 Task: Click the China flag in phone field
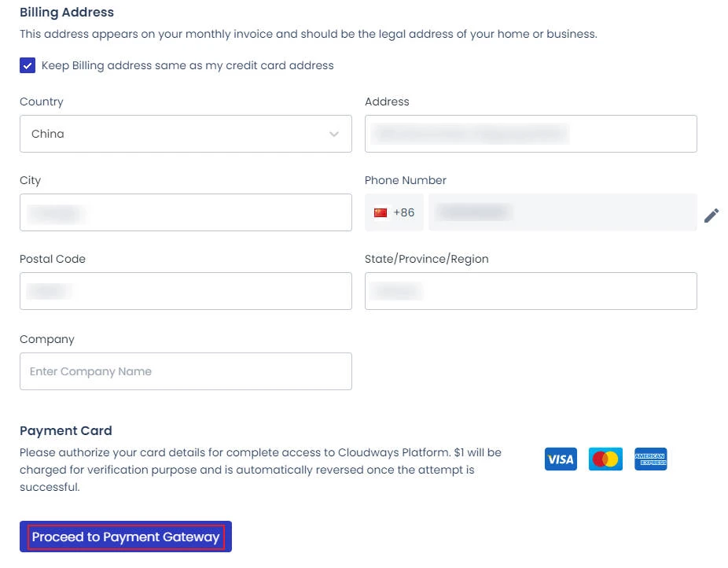[x=381, y=212]
